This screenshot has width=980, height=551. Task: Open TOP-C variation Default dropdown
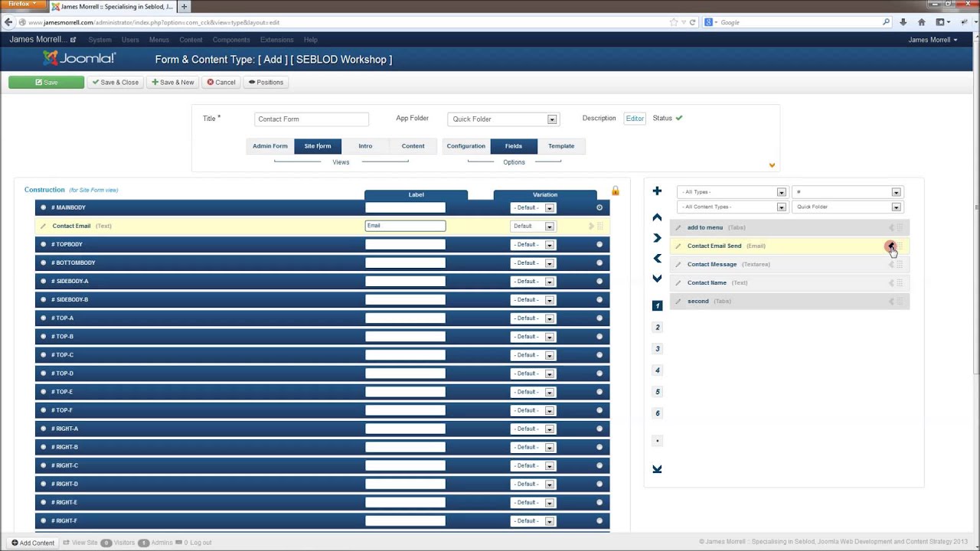pyautogui.click(x=532, y=355)
